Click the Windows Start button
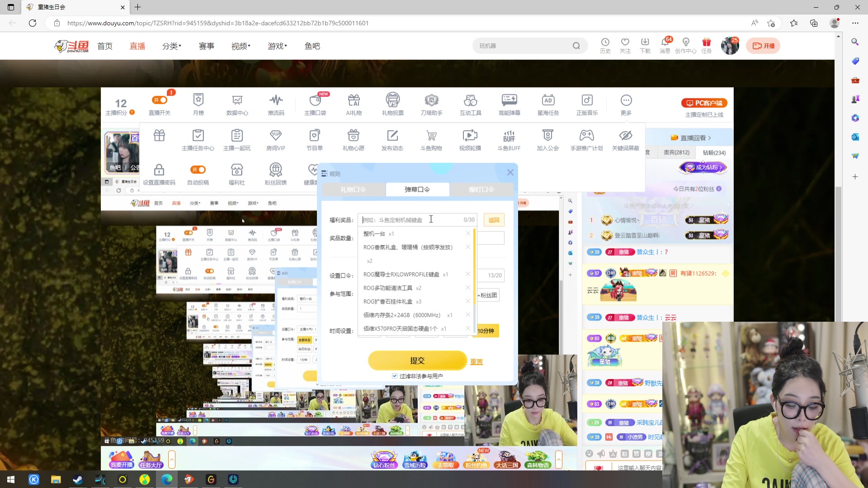Image resolution: width=868 pixels, height=488 pixels. [x=11, y=479]
